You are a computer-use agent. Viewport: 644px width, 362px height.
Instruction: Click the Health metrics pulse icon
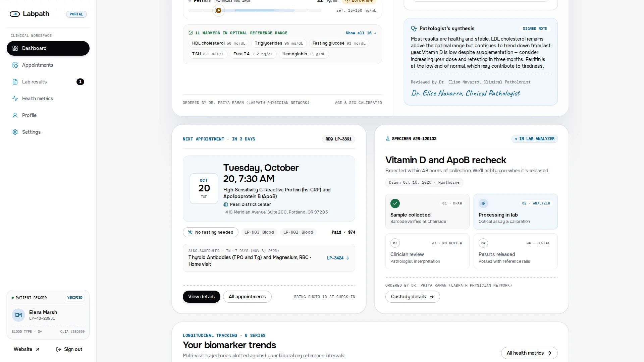(x=15, y=99)
